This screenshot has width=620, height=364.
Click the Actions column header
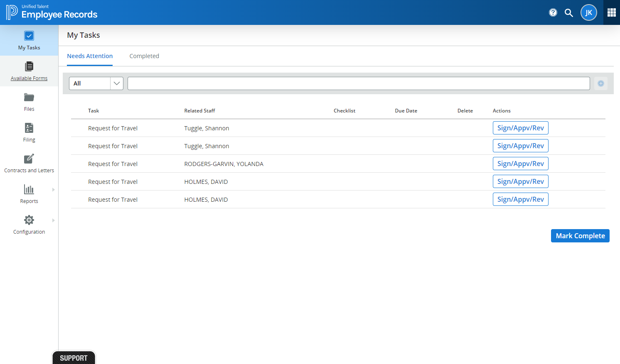[x=502, y=111]
